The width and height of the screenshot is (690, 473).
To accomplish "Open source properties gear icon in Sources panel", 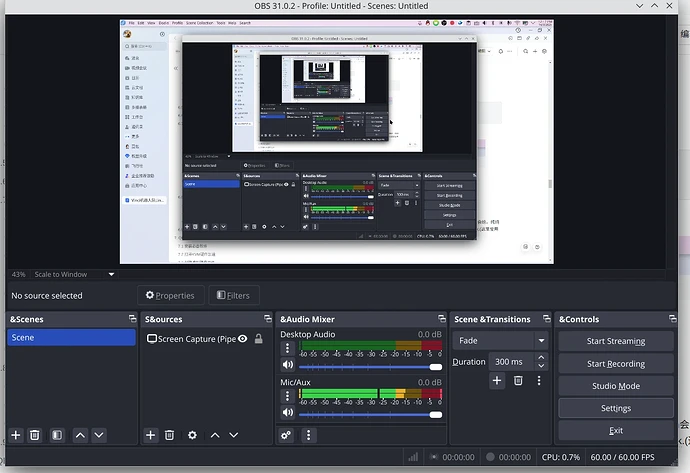I will point(192,435).
